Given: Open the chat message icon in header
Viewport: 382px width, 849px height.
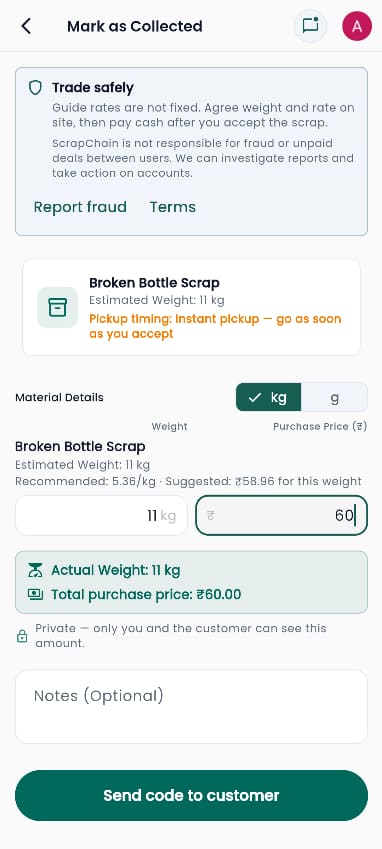Looking at the screenshot, I should pos(310,26).
